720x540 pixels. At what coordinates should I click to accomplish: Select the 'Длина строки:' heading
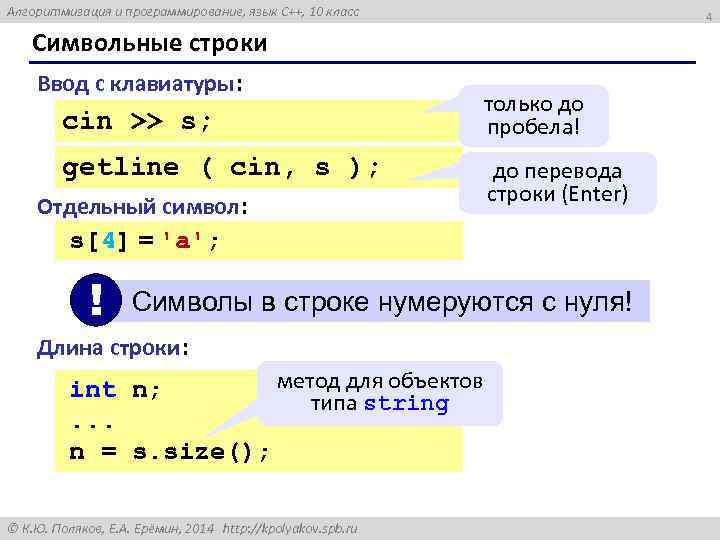(112, 348)
